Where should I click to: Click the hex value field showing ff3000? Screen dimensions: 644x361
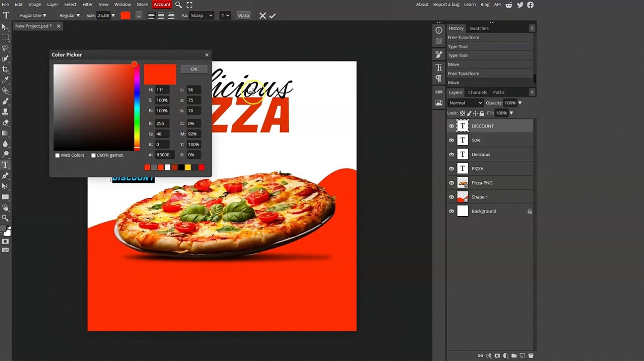(164, 155)
